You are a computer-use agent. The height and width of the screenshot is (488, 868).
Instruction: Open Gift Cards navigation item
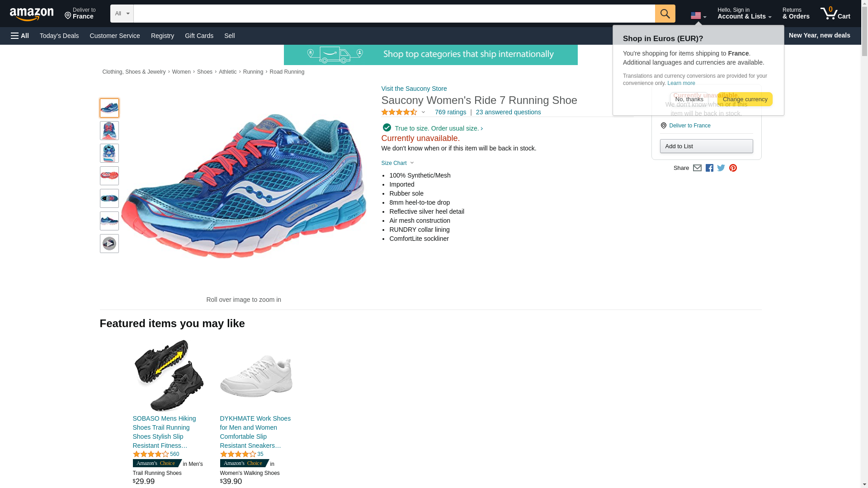[x=199, y=36]
